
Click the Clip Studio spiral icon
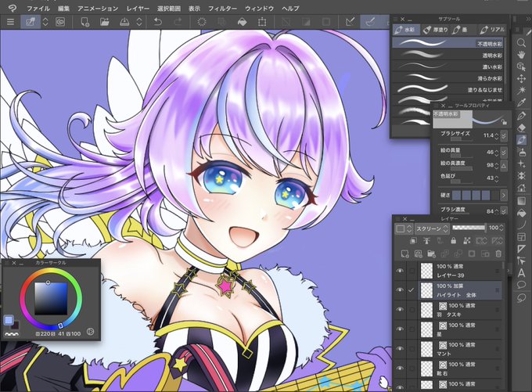click(x=60, y=22)
